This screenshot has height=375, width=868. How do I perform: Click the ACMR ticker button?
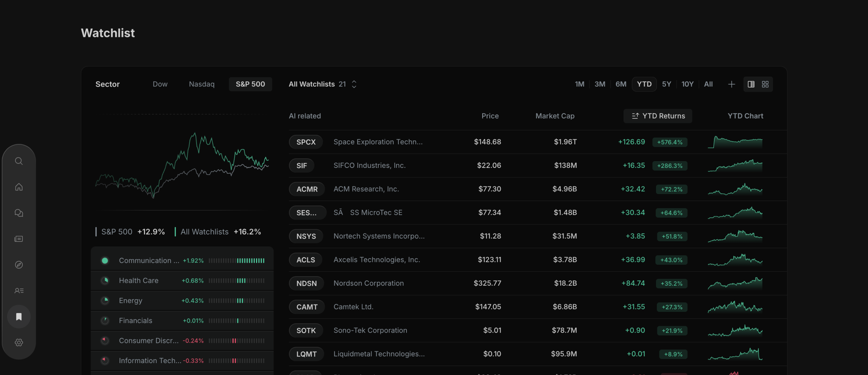pyautogui.click(x=307, y=189)
